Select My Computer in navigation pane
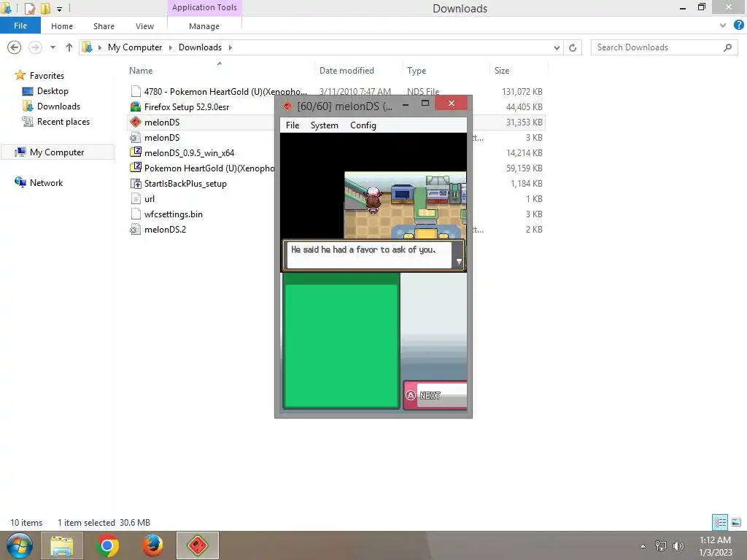The width and height of the screenshot is (747, 560). click(57, 152)
